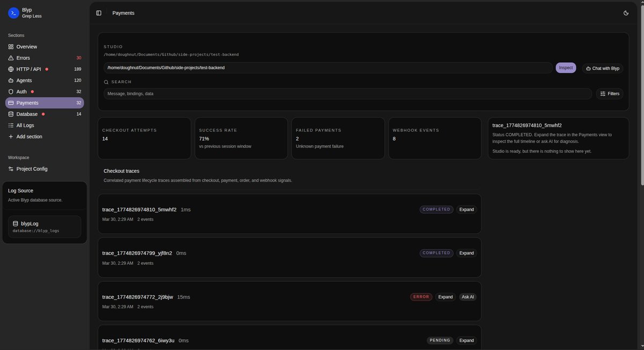Click the search magnifier icon
The width and height of the screenshot is (644, 350).
pyautogui.click(x=106, y=82)
